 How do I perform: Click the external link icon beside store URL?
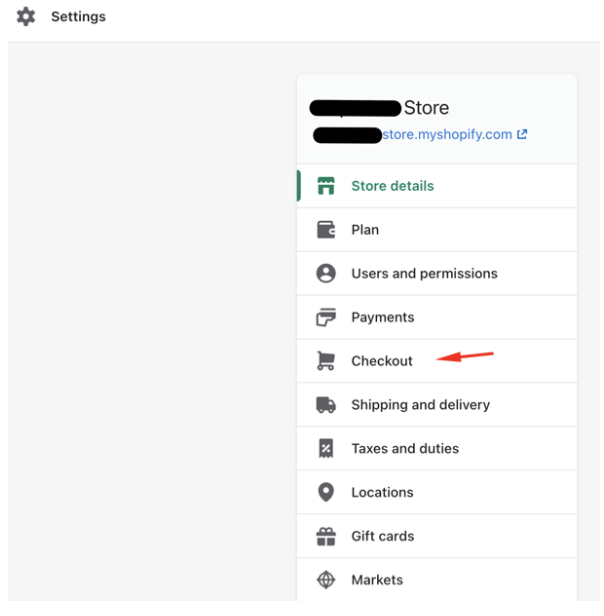click(x=522, y=134)
